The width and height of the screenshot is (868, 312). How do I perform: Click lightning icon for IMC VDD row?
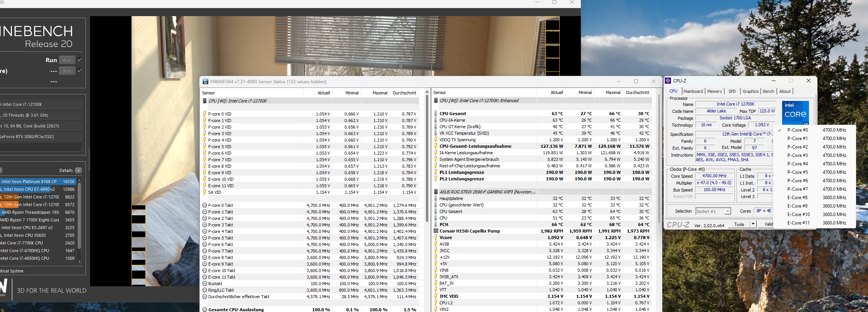tap(436, 296)
